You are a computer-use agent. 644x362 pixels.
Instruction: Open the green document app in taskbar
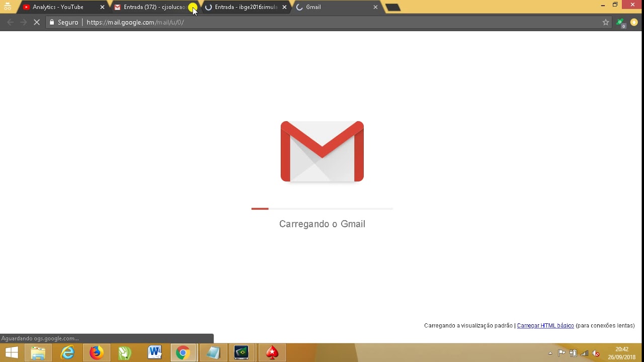[x=125, y=353]
